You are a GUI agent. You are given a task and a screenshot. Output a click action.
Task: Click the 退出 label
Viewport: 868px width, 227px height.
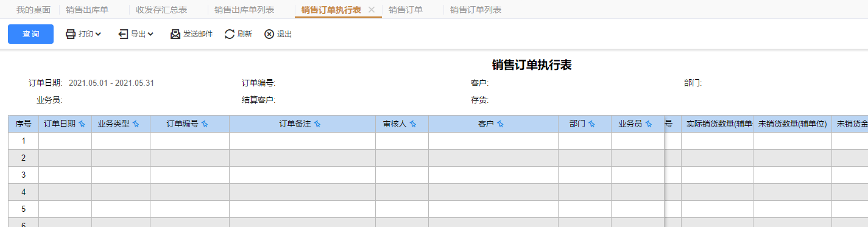click(x=284, y=34)
